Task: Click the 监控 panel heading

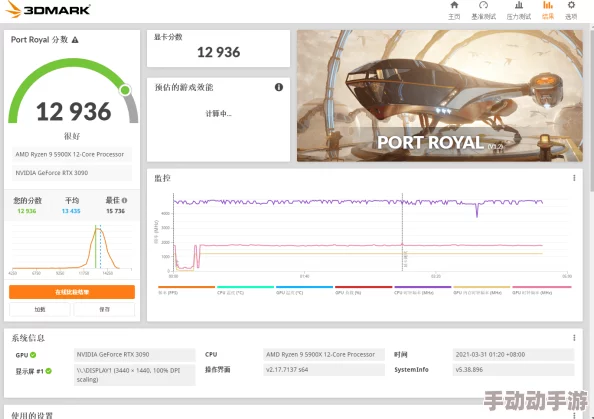Action: 163,178
